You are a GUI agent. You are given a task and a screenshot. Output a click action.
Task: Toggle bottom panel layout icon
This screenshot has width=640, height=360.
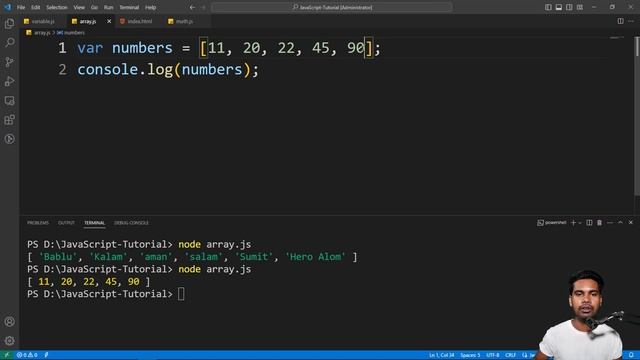(x=559, y=7)
